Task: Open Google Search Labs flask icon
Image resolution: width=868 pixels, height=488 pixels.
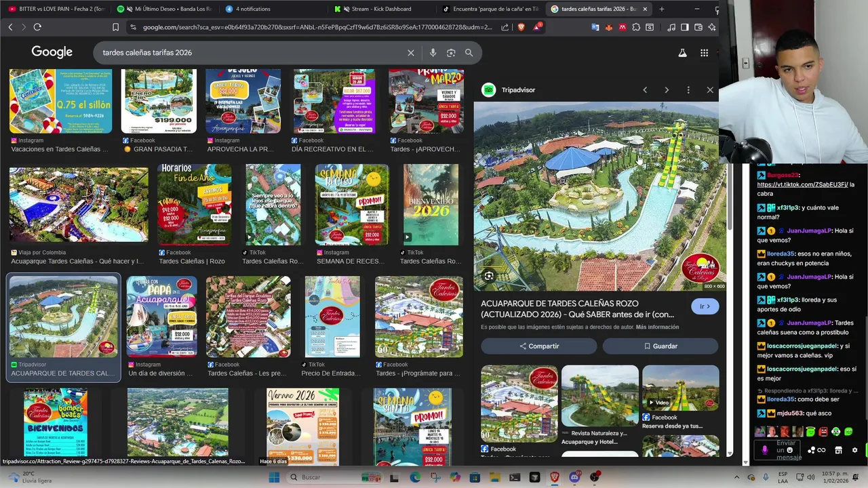Action: pyautogui.click(x=682, y=53)
